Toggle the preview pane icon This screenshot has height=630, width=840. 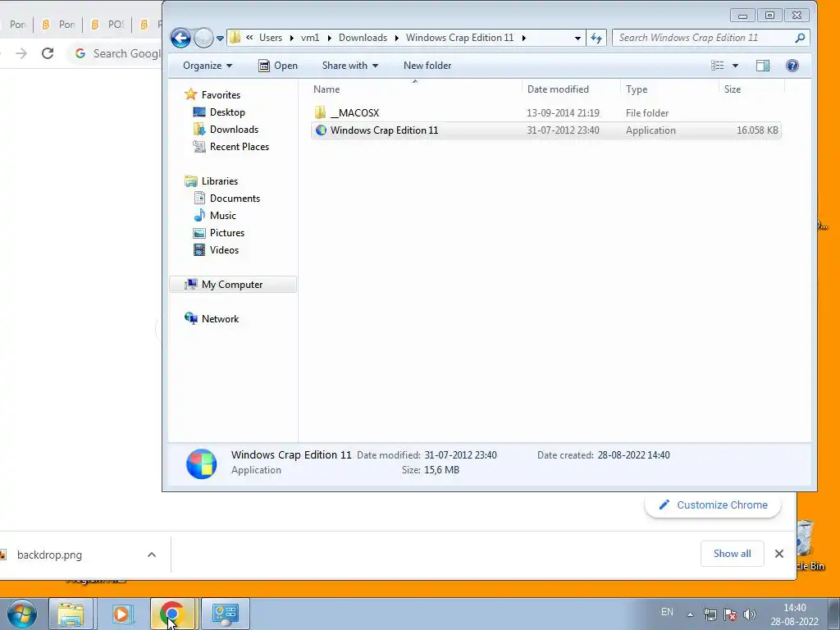(x=763, y=66)
